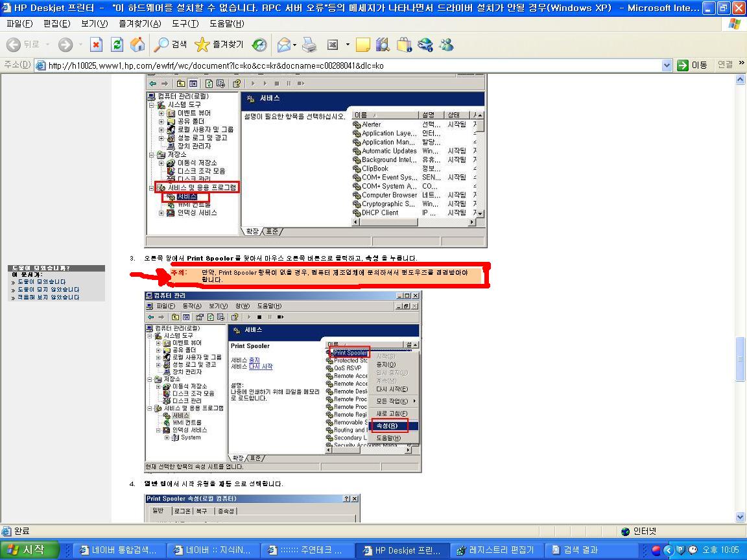Image resolution: width=747 pixels, height=560 pixels.
Task: Click the 주의: note label in the page
Action: click(x=180, y=273)
